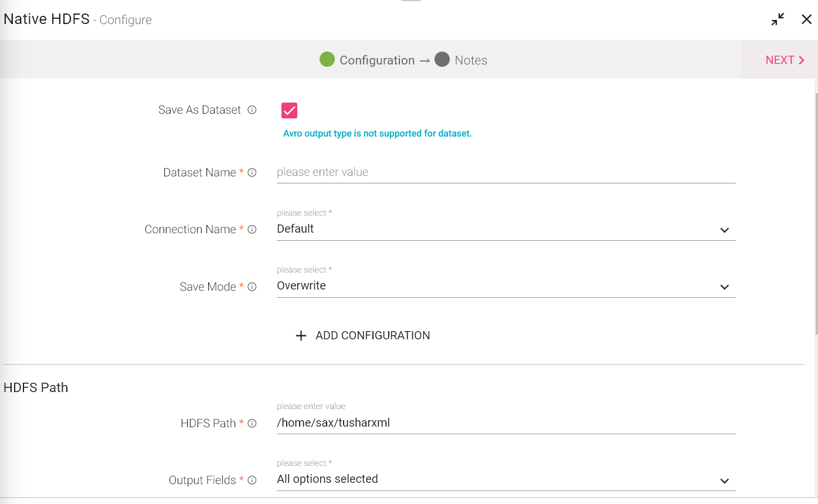Uncheck the Save As Dataset checkbox
Viewport: 818px width, 504px height.
coord(289,110)
